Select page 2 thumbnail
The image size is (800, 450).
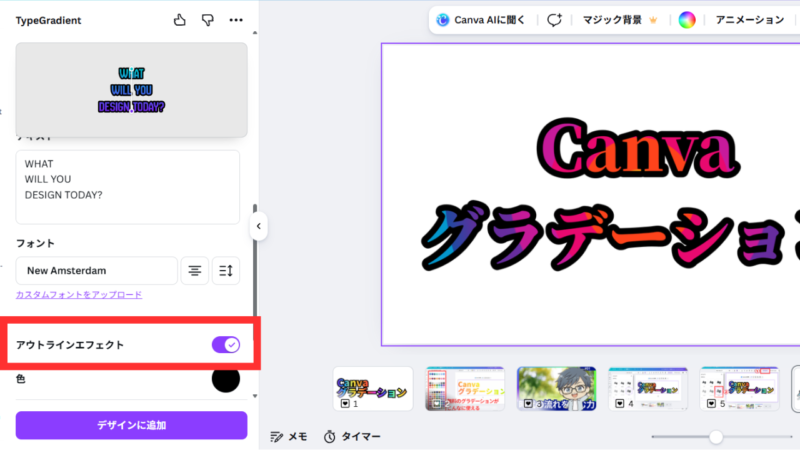pyautogui.click(x=465, y=389)
